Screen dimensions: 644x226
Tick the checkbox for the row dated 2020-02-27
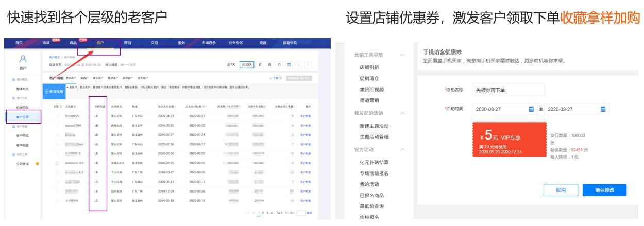[57, 135]
